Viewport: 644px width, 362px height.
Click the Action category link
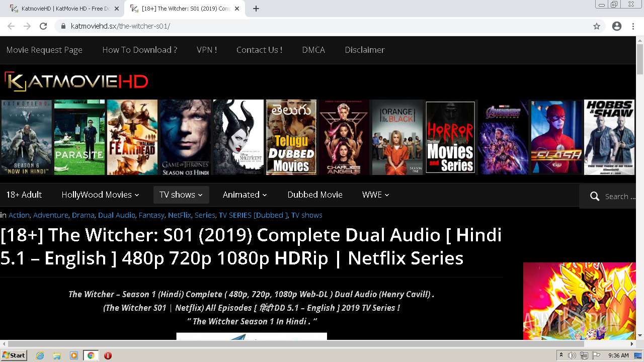point(19,215)
